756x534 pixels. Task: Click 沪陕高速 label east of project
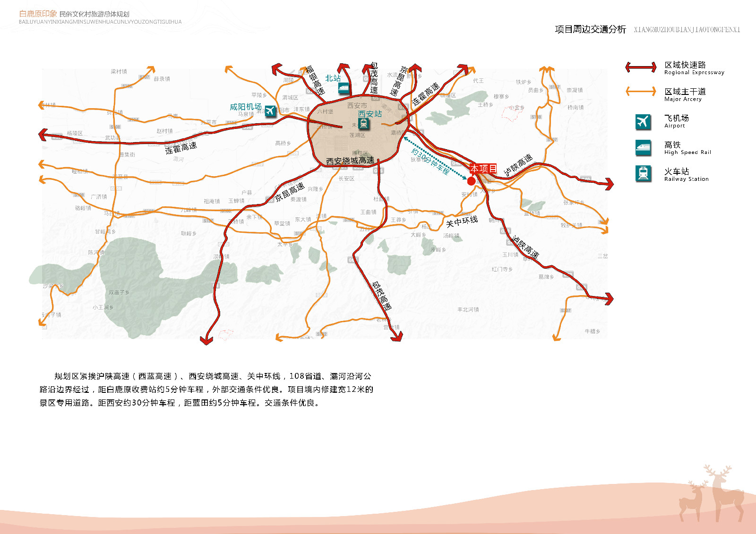518,165
